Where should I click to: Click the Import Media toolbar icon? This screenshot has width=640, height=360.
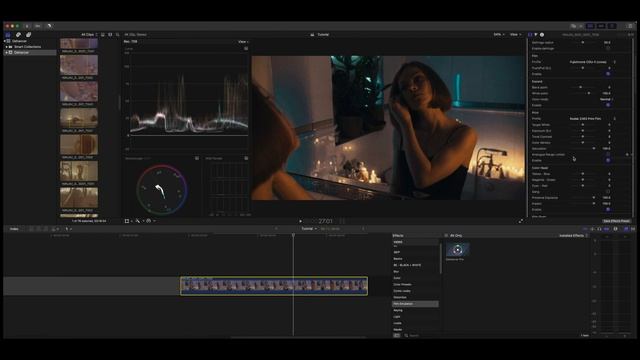[27, 26]
